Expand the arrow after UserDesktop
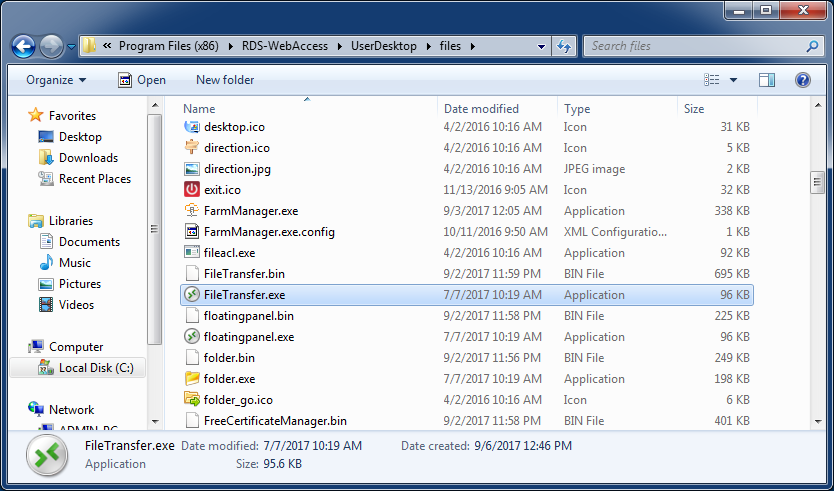The height and width of the screenshot is (491, 834). coord(429,46)
